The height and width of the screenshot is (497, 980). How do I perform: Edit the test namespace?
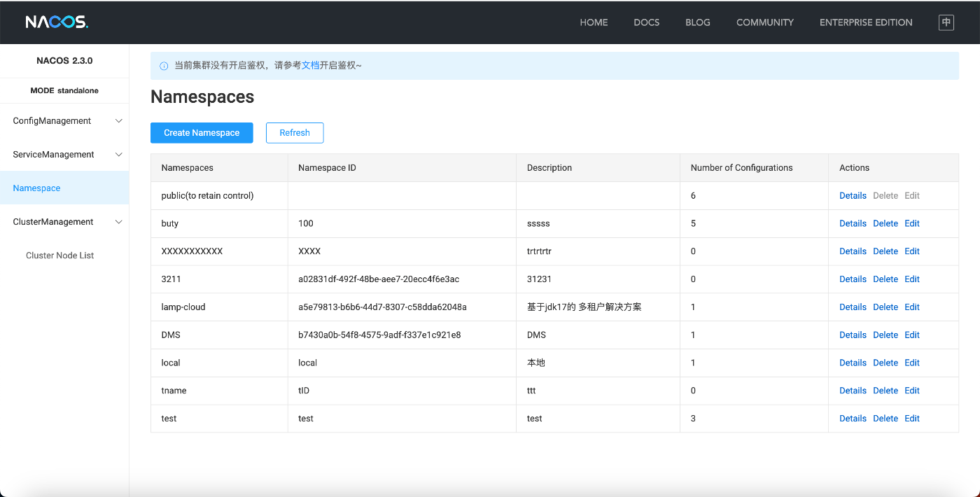(912, 419)
